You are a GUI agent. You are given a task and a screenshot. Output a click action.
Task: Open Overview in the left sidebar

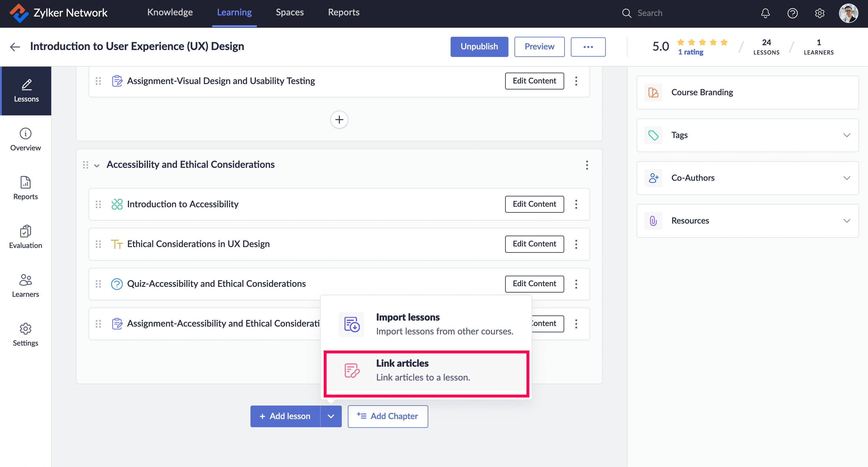[26, 139]
